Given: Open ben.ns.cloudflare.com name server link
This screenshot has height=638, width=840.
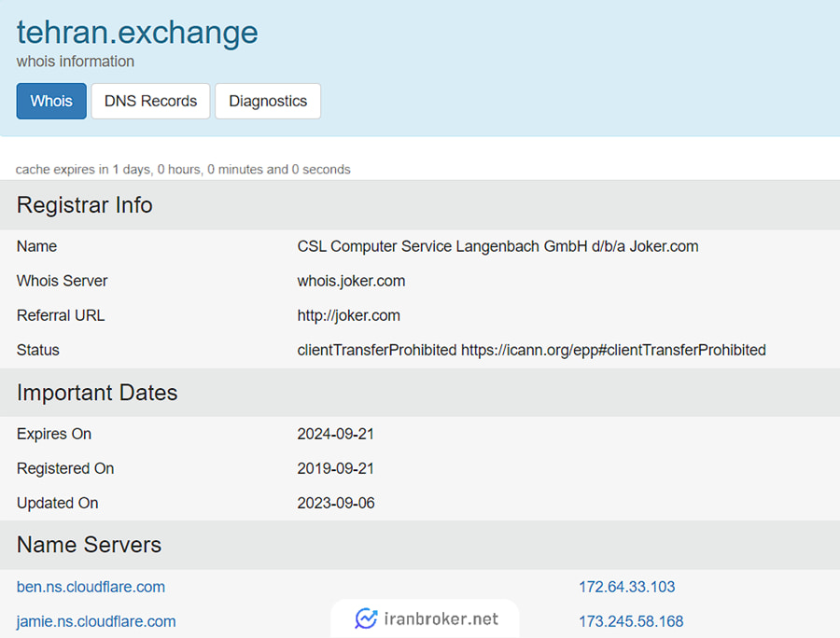Looking at the screenshot, I should (91, 587).
